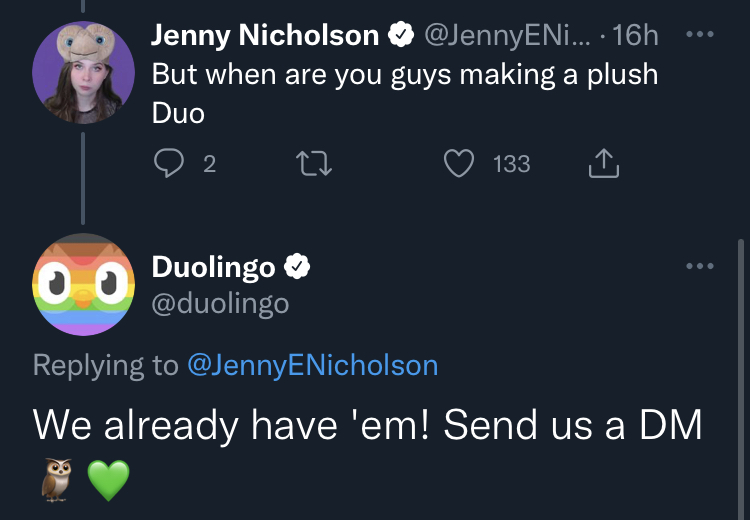Viewport: 750px width, 520px height.
Task: Open the Duolingo display name
Action: [x=213, y=266]
